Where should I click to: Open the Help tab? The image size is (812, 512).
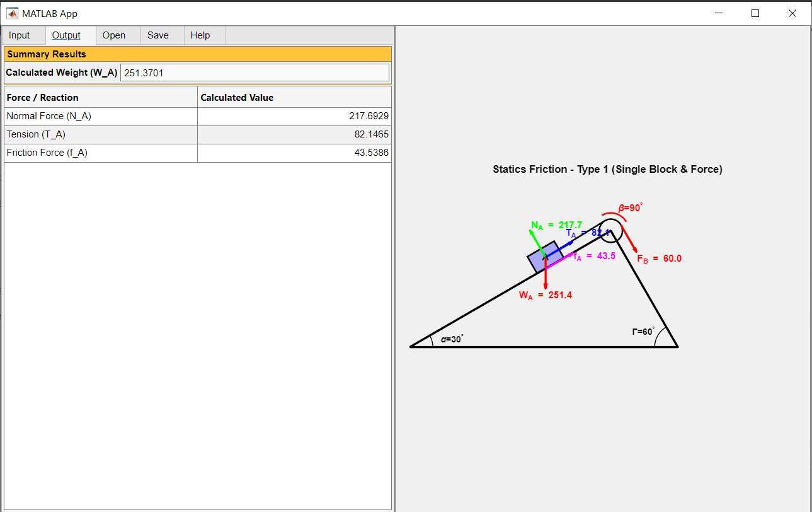pyautogui.click(x=204, y=35)
